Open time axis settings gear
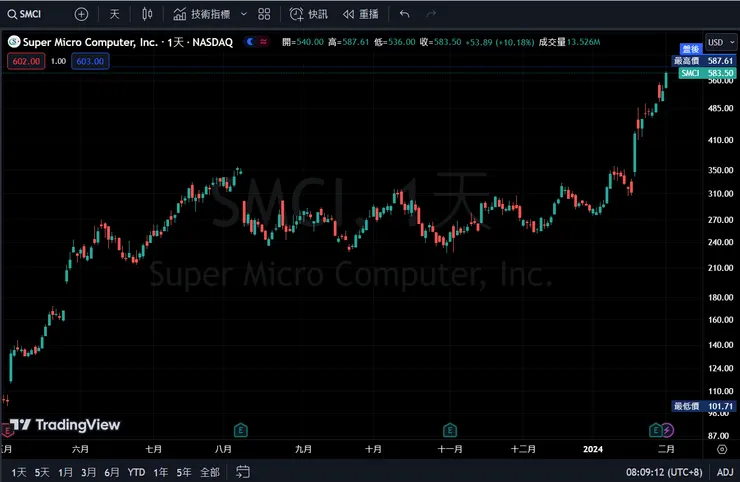Screen dimensions: 740x482 pyautogui.click(x=722, y=449)
